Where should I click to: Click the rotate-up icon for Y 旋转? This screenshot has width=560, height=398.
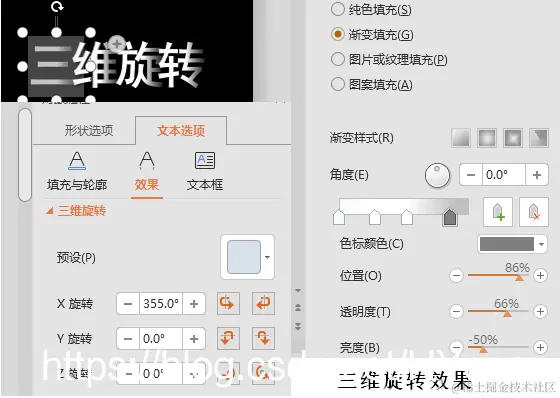tap(228, 338)
